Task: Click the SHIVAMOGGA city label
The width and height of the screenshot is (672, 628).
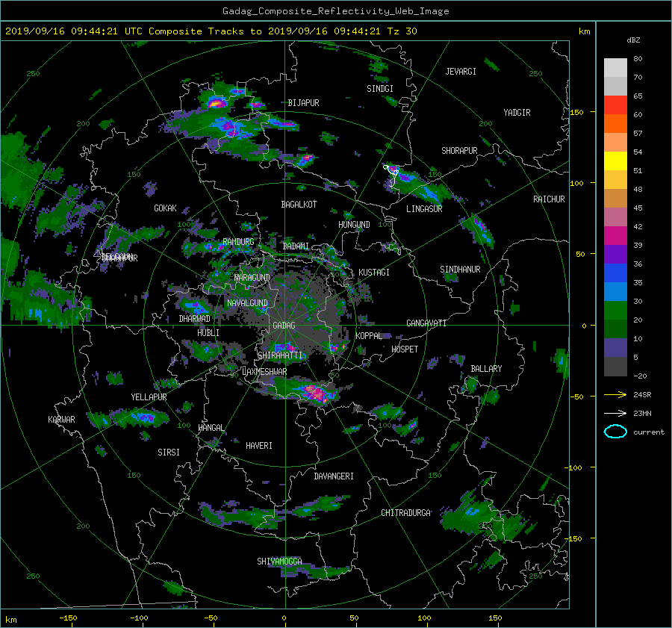Action: (279, 562)
